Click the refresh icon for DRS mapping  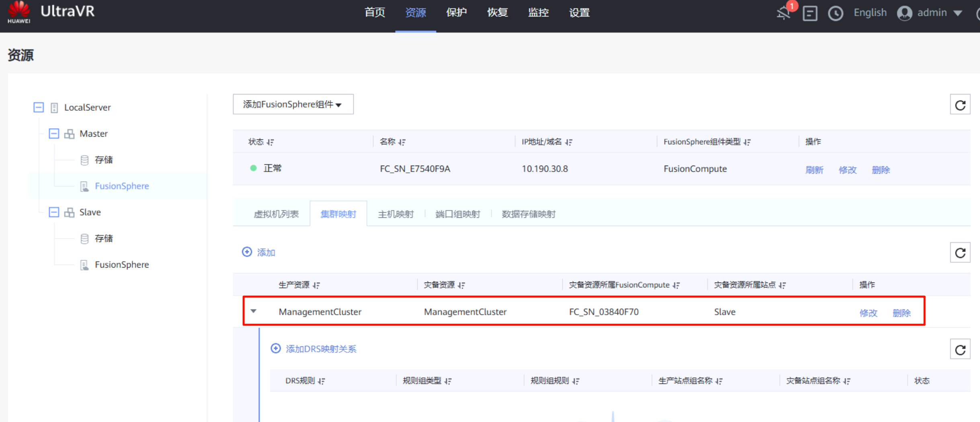[960, 349]
